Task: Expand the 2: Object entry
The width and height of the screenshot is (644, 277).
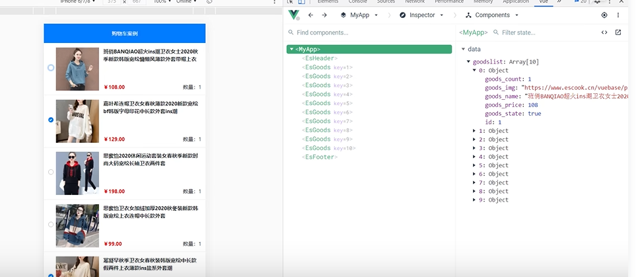Action: pos(475,139)
